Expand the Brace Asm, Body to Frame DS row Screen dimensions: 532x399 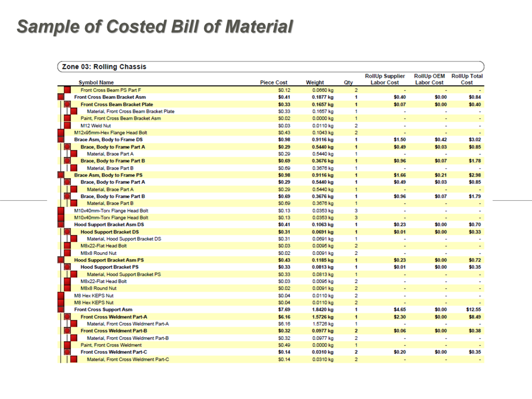click(61, 140)
